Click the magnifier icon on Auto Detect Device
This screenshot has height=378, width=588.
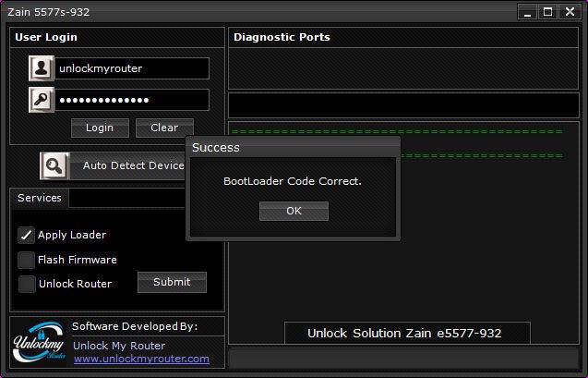pos(54,166)
